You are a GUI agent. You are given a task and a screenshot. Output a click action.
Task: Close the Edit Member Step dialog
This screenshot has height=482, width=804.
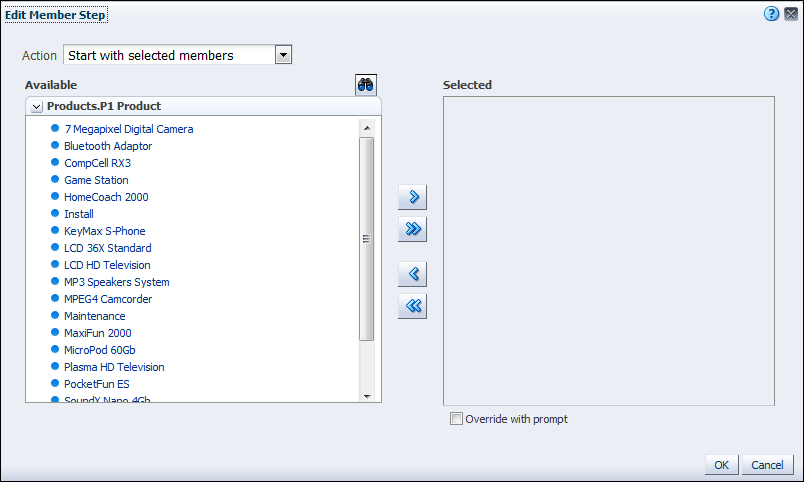click(x=789, y=14)
